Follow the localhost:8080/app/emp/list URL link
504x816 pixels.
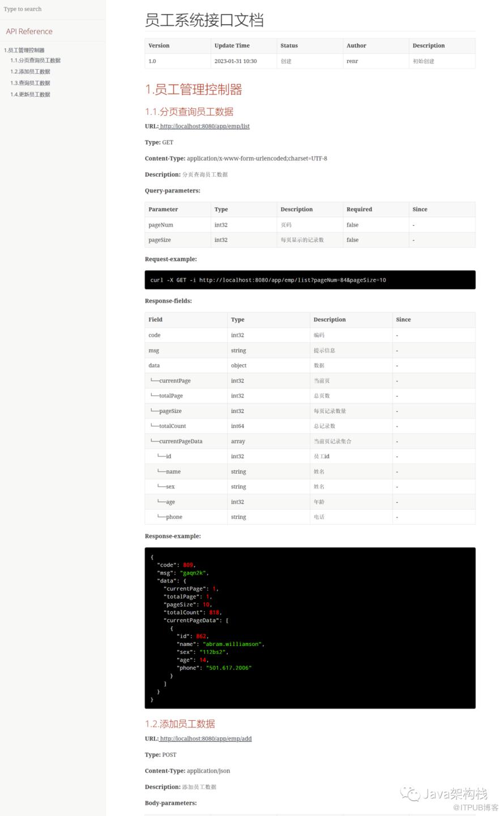click(204, 126)
